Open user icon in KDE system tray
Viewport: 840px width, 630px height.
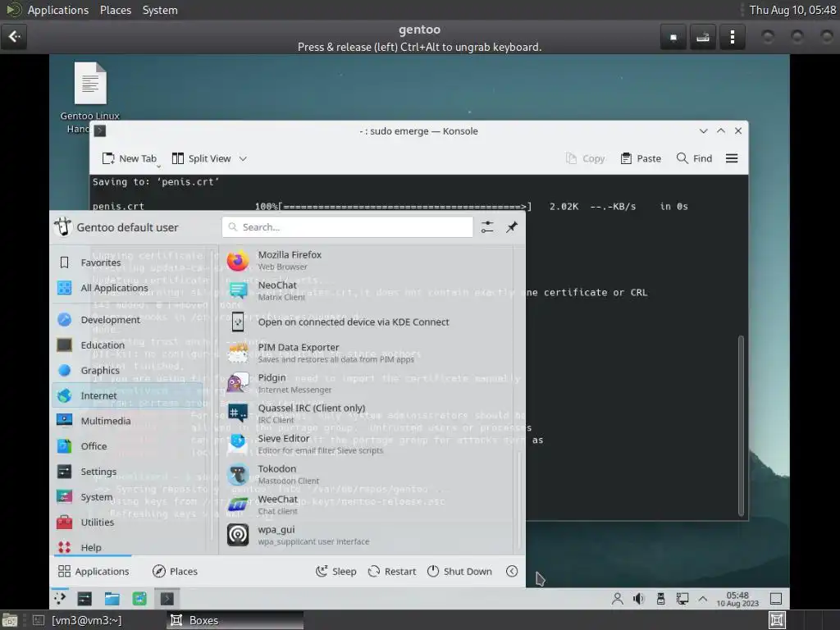[617, 599]
